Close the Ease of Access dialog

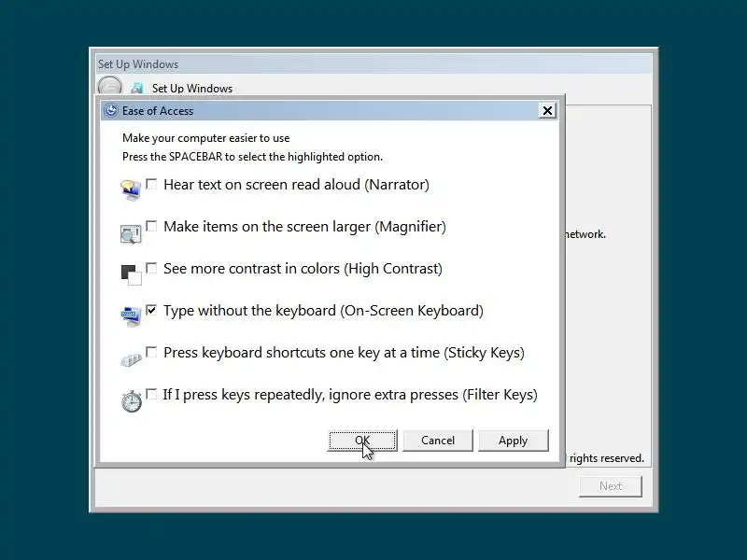(x=547, y=110)
